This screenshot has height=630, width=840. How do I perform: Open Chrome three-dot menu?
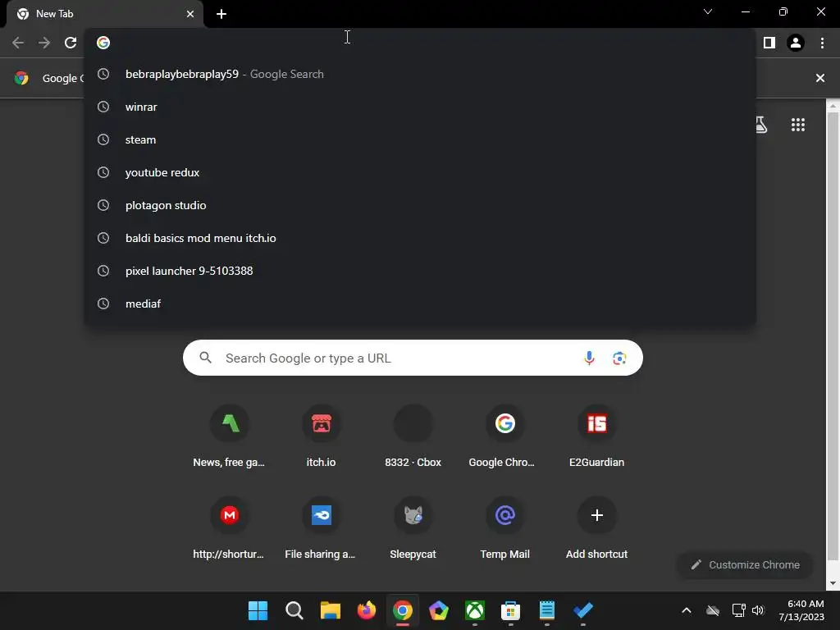point(822,43)
